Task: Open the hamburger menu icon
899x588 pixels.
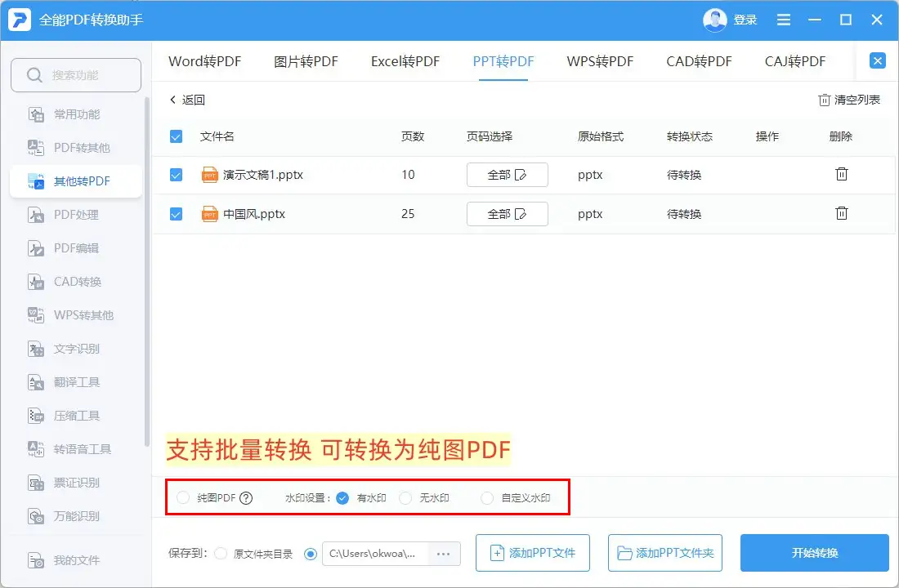Action: (x=783, y=20)
